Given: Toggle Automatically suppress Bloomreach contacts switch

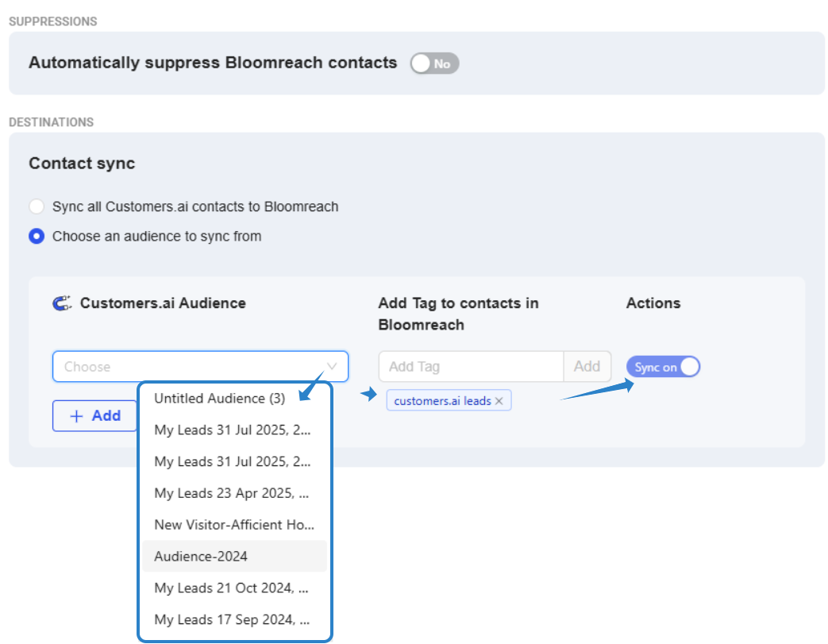Looking at the screenshot, I should (434, 64).
